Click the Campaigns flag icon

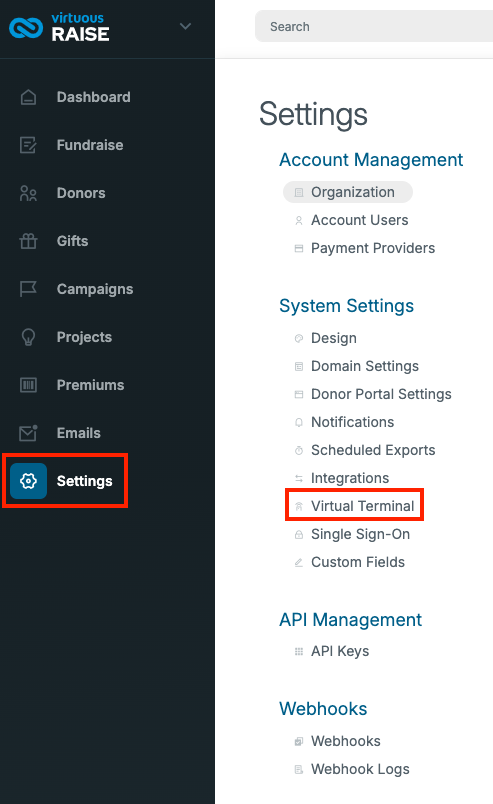(28, 289)
